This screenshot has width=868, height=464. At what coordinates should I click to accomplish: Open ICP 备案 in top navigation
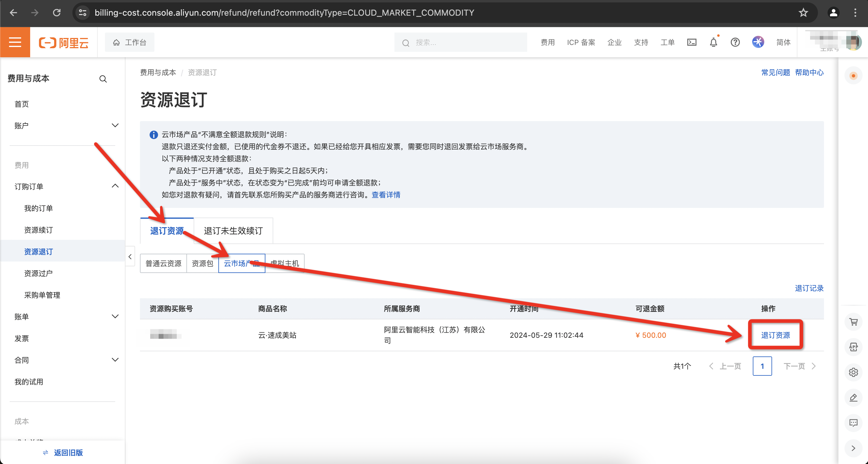[581, 42]
